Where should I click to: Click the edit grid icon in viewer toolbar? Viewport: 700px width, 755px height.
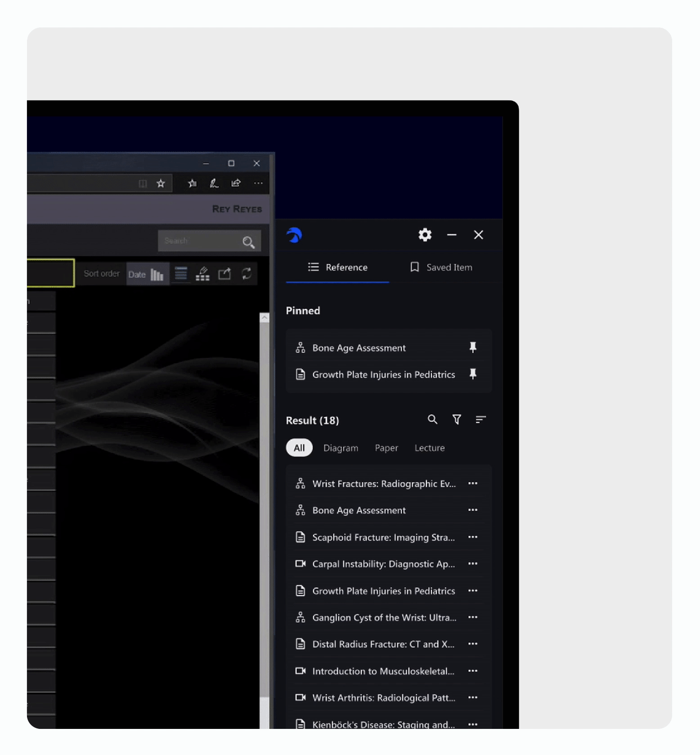[x=203, y=274]
